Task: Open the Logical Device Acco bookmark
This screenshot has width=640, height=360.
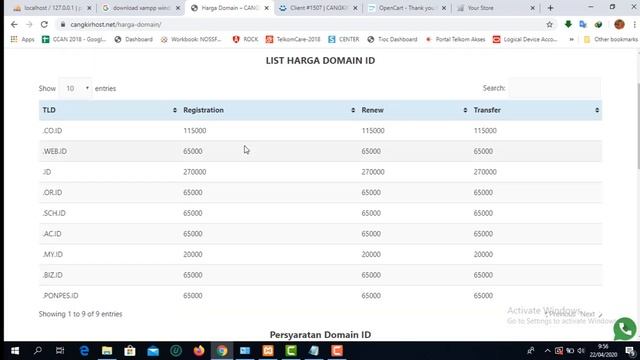Action: (x=525, y=39)
